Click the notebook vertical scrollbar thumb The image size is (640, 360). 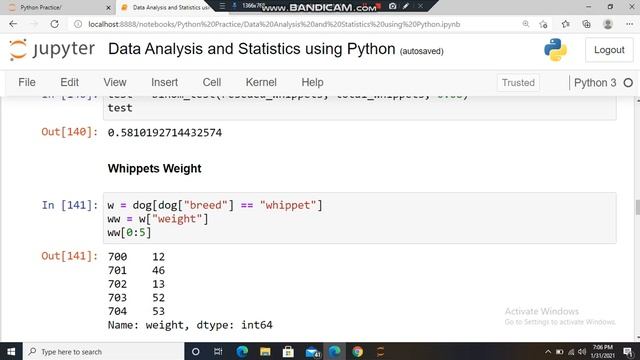click(x=638, y=207)
